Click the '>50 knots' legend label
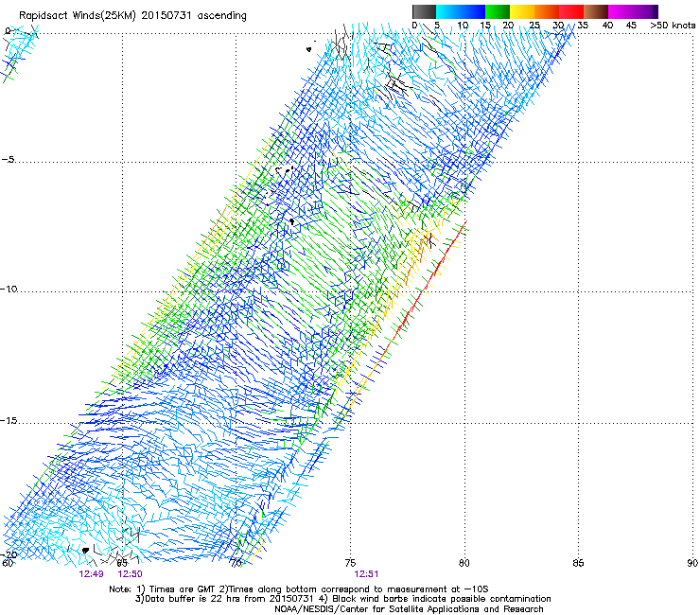Screen dimensions: 700x615 click(673, 26)
